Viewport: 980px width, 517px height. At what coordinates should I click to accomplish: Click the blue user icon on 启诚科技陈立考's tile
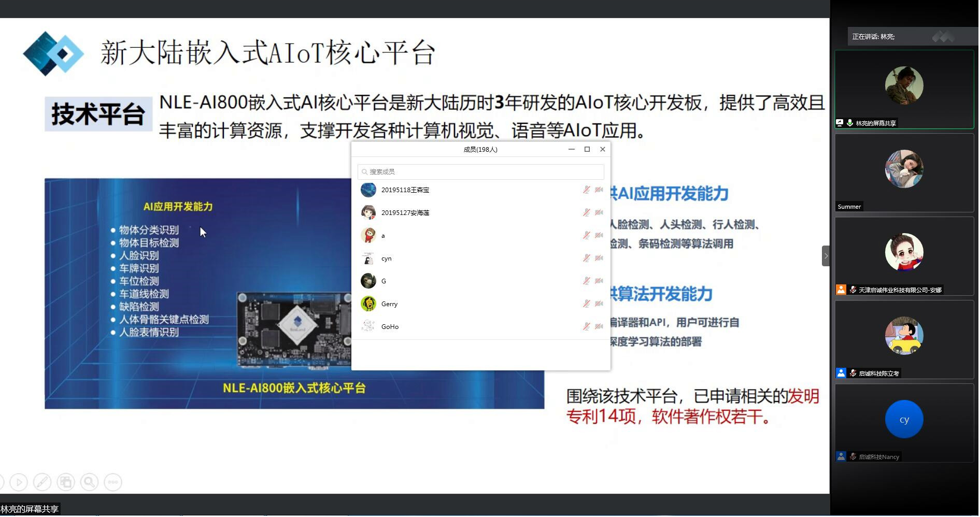pos(841,373)
